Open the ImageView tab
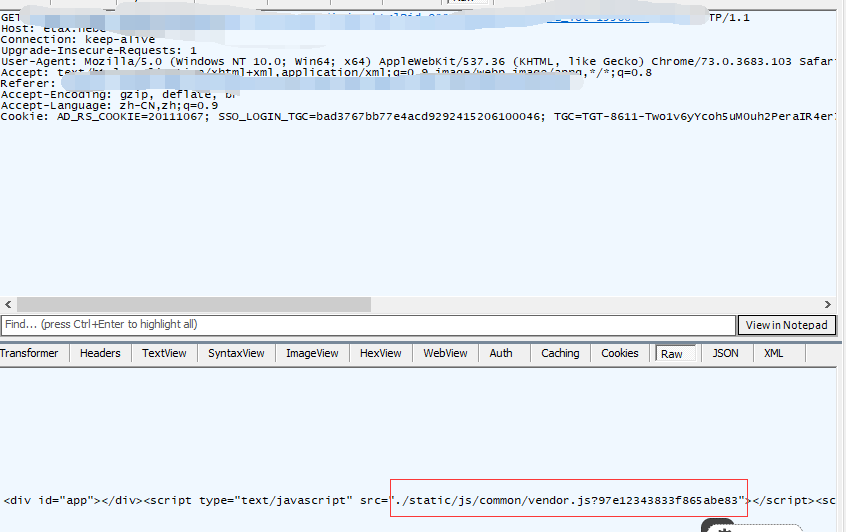This screenshot has width=846, height=532. tap(312, 353)
